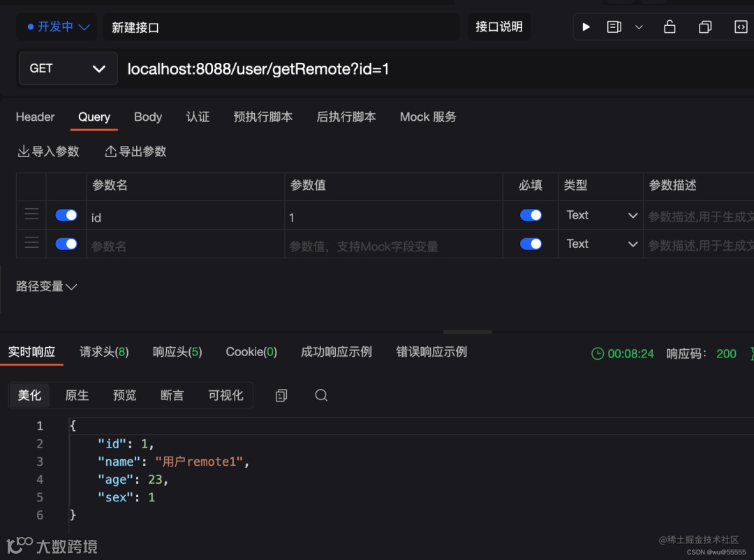Screen dimensions: 754x560
Task: Click the id row 参数描述 field
Action: [699, 216]
